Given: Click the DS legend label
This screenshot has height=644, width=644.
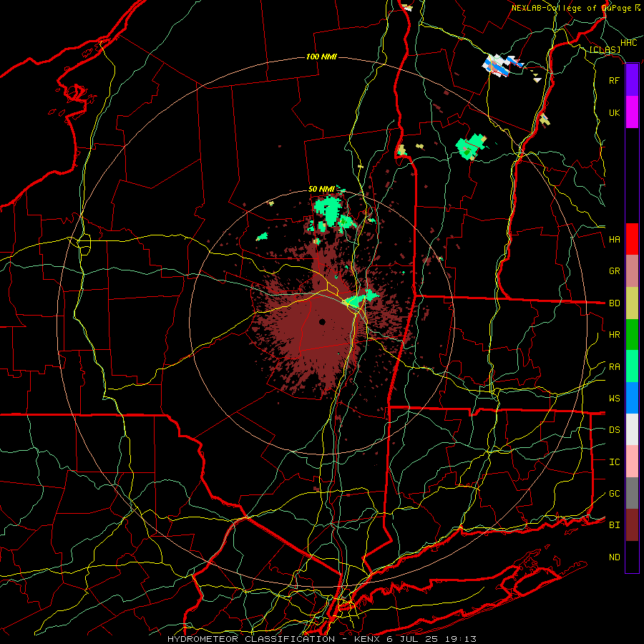Looking at the screenshot, I should [614, 430].
